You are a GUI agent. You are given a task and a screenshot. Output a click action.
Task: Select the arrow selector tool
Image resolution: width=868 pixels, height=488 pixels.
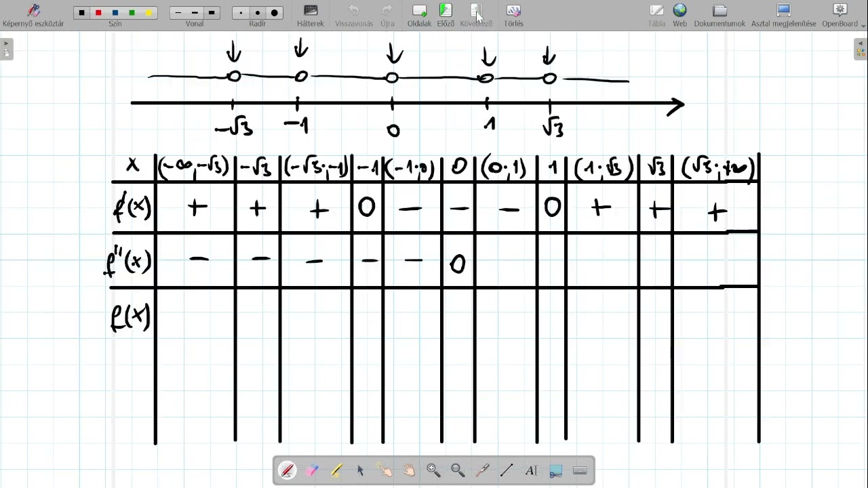tap(360, 470)
